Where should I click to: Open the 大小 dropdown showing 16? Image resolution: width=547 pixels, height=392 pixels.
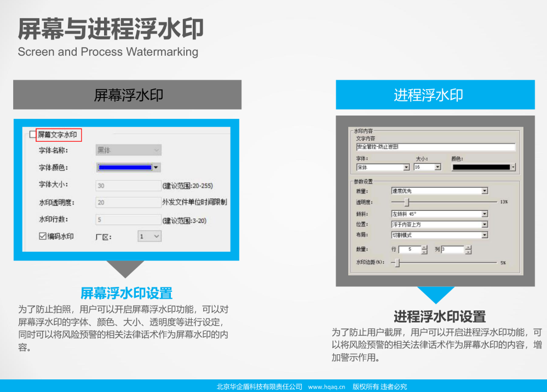pos(427,168)
